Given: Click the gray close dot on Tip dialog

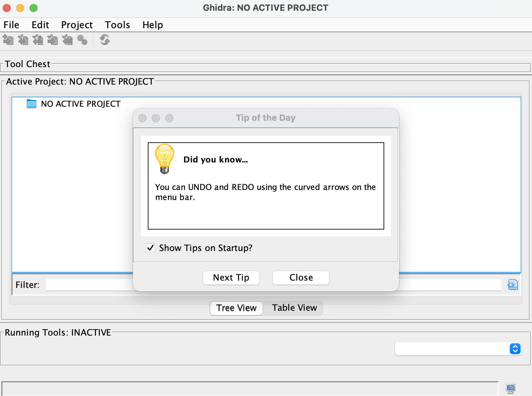Looking at the screenshot, I should pos(142,118).
